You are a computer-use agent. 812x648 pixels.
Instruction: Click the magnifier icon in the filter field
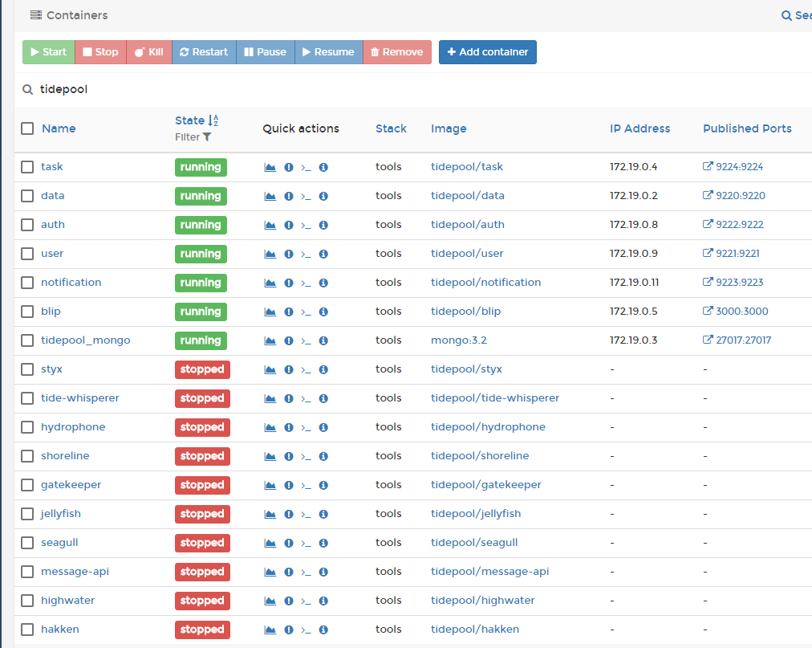point(27,89)
